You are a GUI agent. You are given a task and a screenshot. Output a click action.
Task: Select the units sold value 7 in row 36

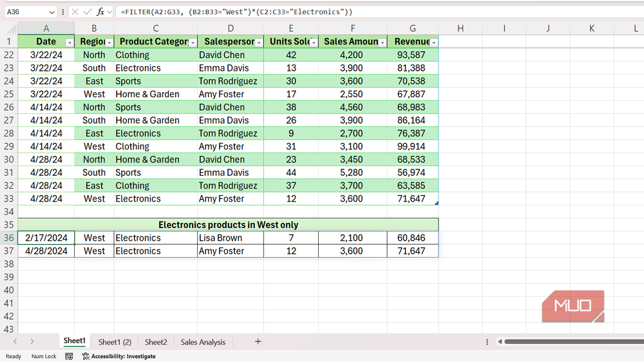(x=291, y=238)
